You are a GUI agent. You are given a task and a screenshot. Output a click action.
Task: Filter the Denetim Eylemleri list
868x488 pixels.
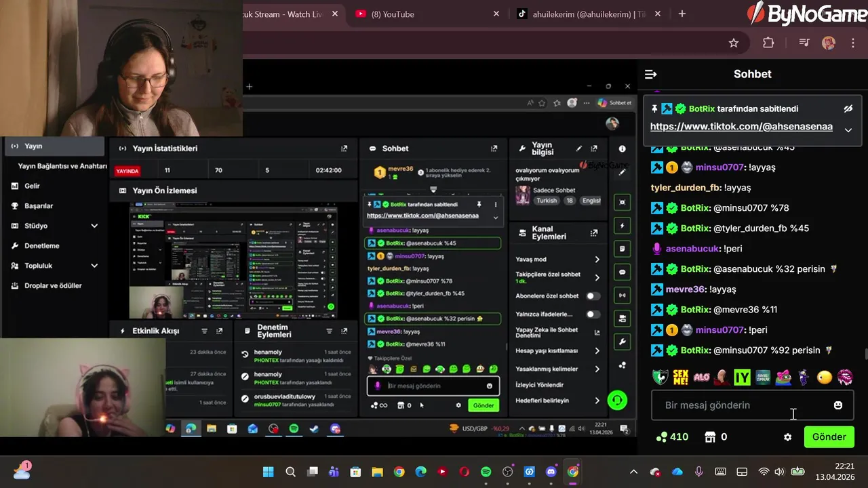[329, 331]
